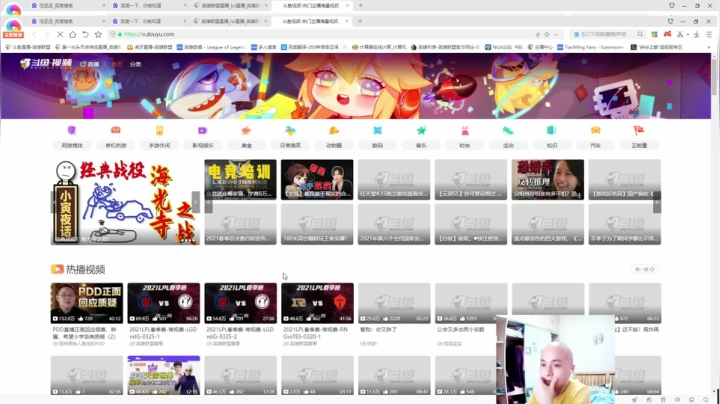Click the red 立即登录 login button
This screenshot has height=404, width=720.
[x=13, y=35]
